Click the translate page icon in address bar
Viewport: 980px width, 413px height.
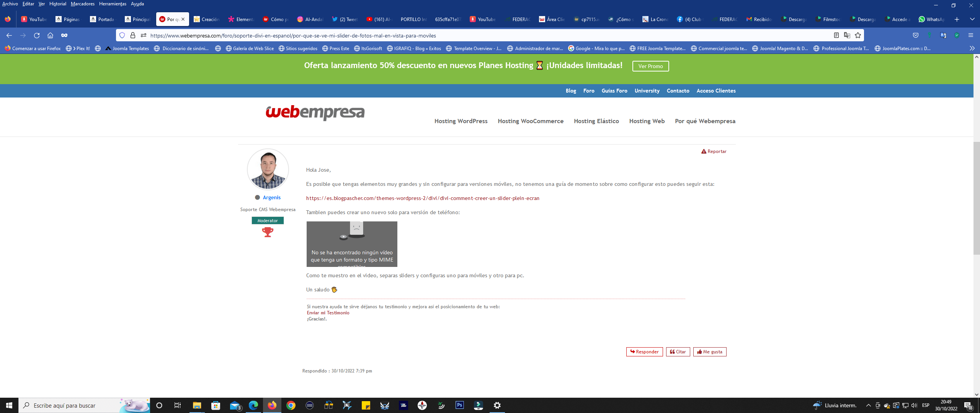tap(847, 35)
